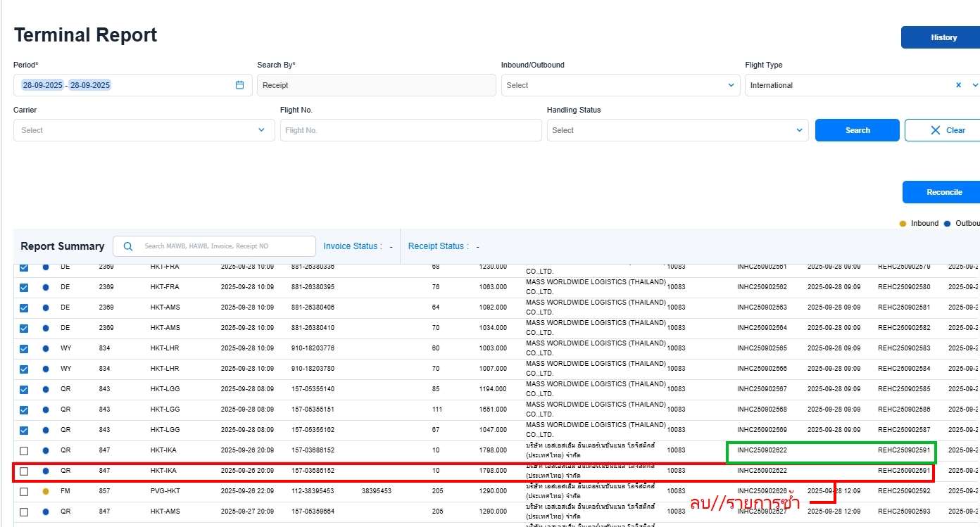The height and width of the screenshot is (527, 980).
Task: Uncheck the row with MAWB 881-26380395
Action: pos(24,287)
